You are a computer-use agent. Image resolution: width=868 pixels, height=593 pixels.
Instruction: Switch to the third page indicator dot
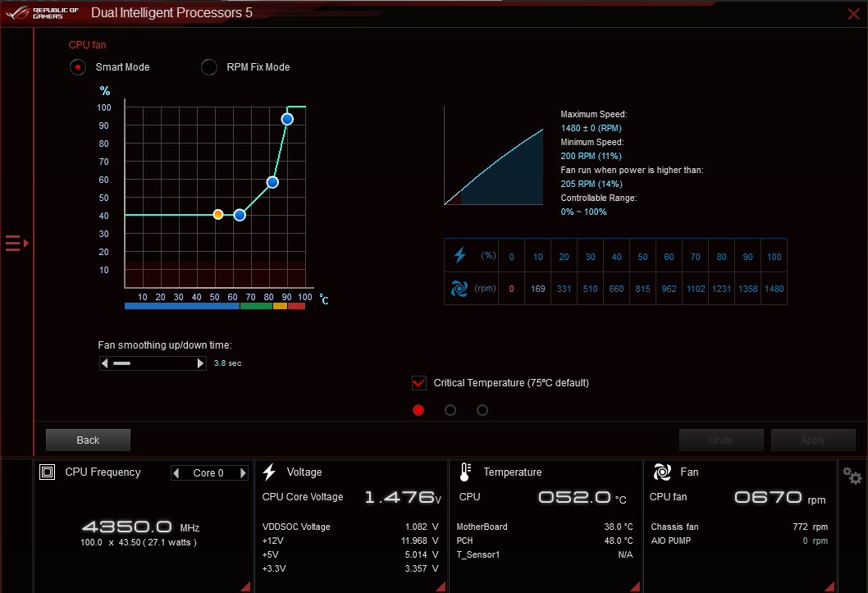click(482, 410)
